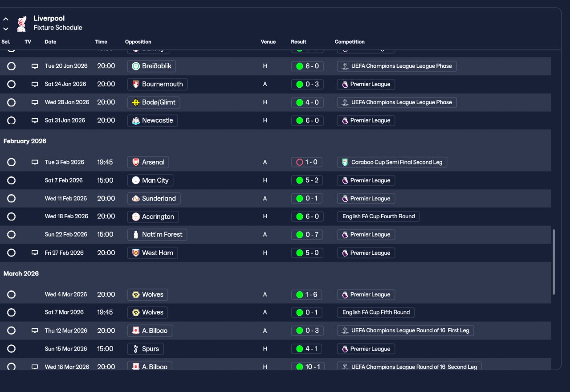
Task: Select the radio circle for Spurs fixture
Action: (x=12, y=348)
